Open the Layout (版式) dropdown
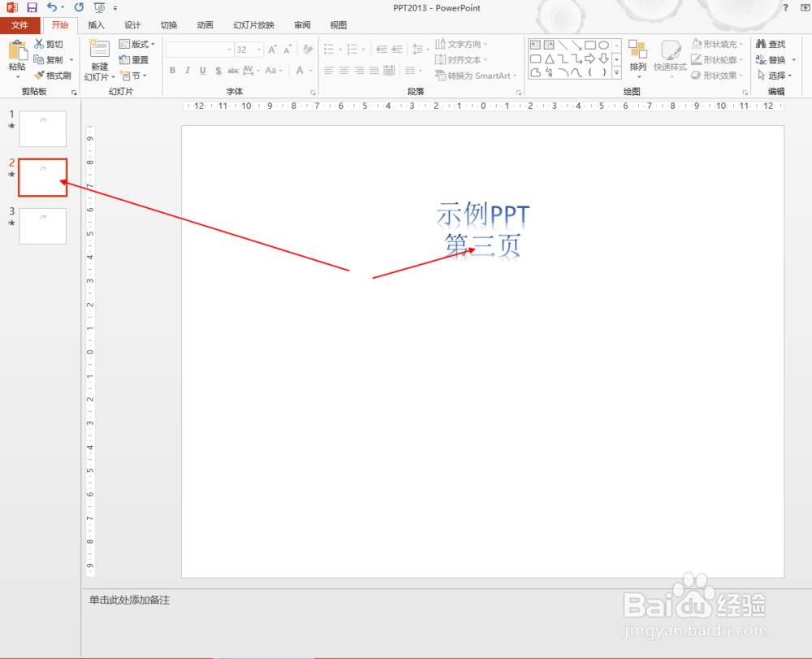The height and width of the screenshot is (659, 812). tap(136, 44)
